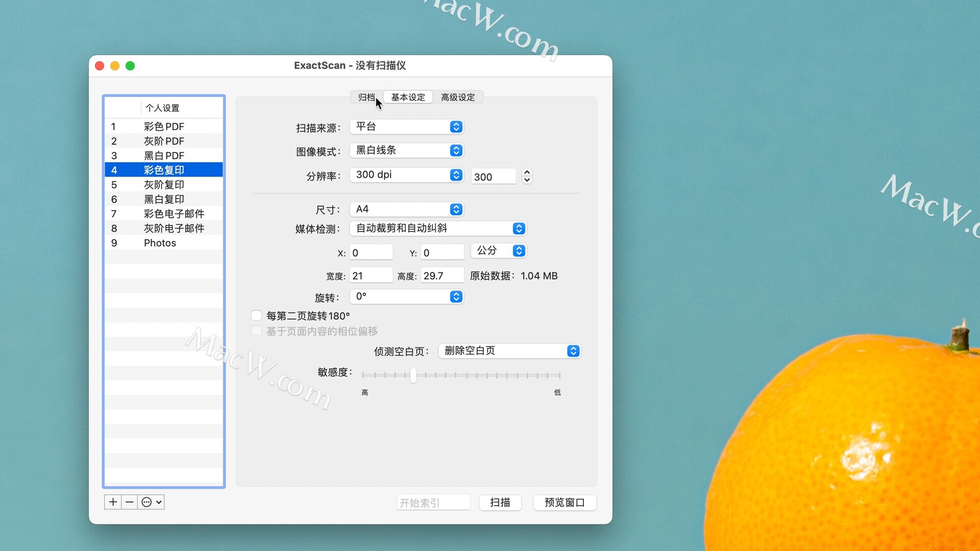Add a new profile with plus button

coord(113,502)
